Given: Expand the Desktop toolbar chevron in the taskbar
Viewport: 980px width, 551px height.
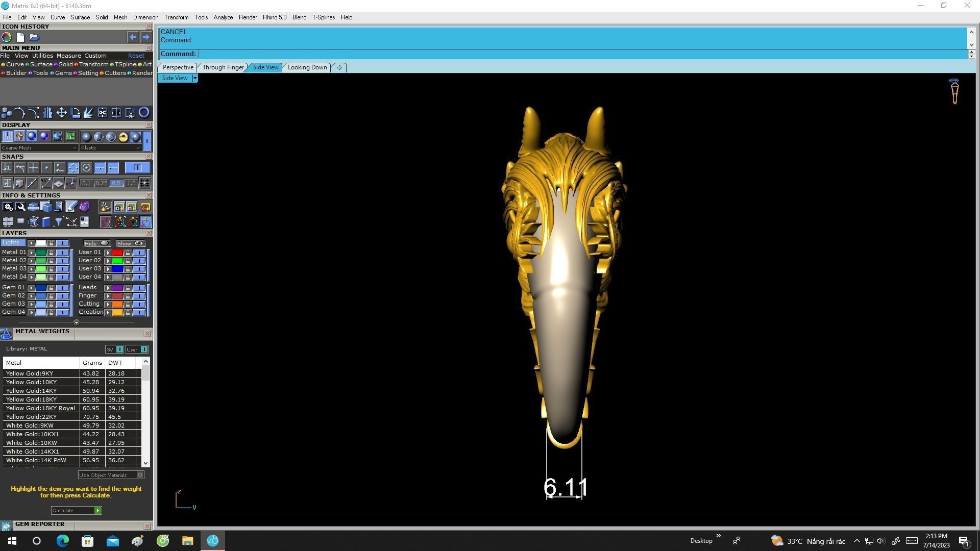Looking at the screenshot, I should (718, 536).
